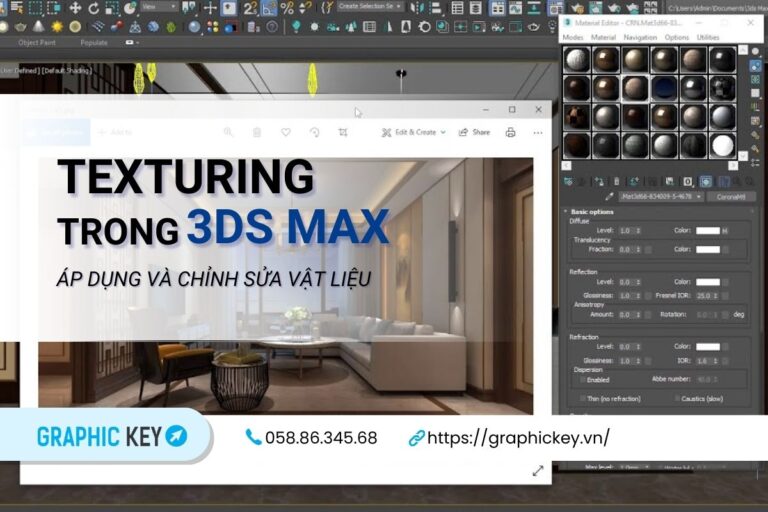Viewport: 768px width, 512px height.
Task: Click the print icon in photo viewer
Action: coord(510,132)
